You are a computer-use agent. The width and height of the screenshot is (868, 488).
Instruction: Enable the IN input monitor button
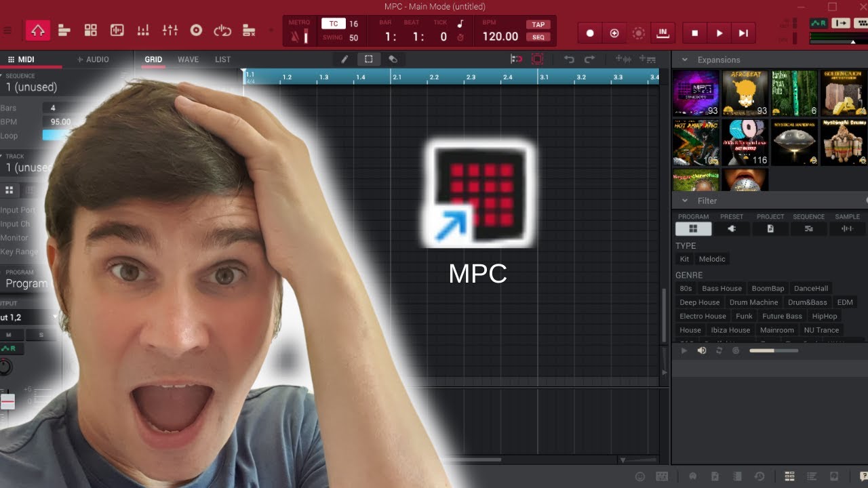pos(662,32)
